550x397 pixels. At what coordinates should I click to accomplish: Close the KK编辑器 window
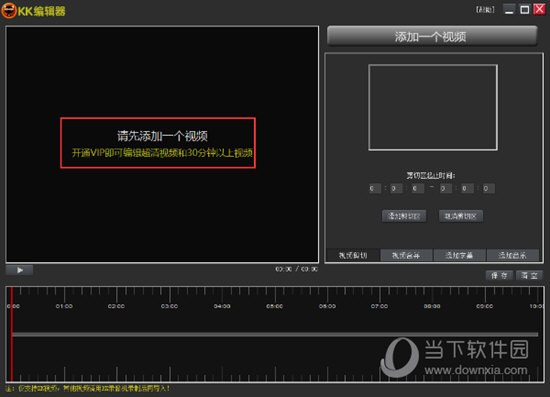539,9
